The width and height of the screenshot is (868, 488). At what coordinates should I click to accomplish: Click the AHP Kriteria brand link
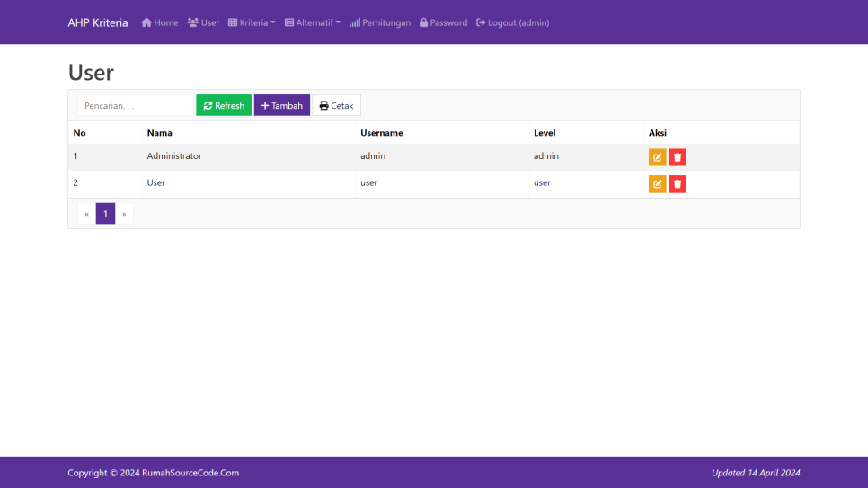98,22
